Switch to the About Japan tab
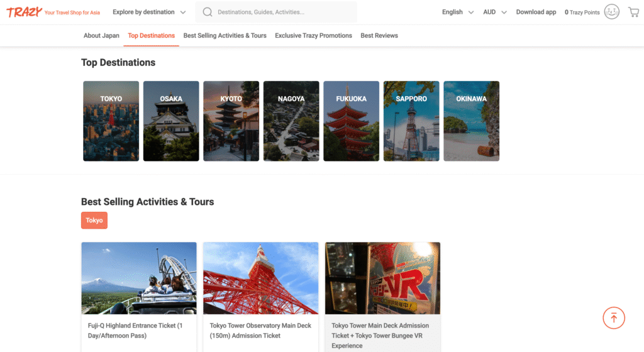The image size is (644, 352). click(101, 36)
